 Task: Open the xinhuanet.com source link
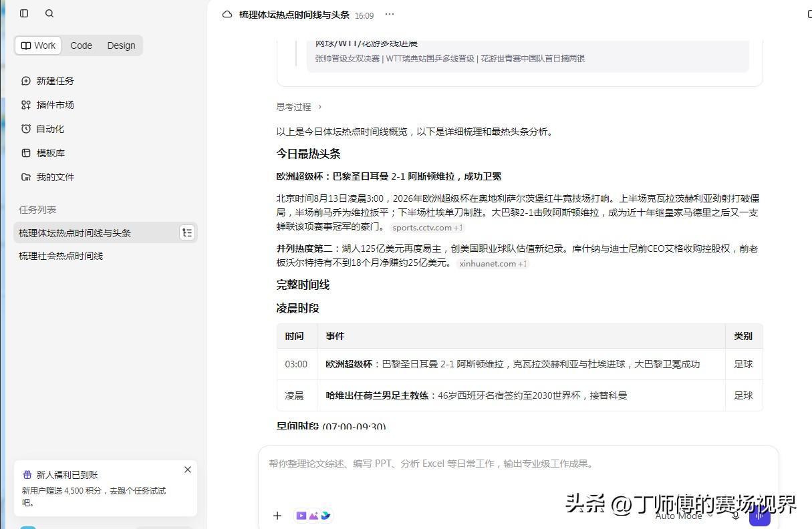click(x=493, y=264)
